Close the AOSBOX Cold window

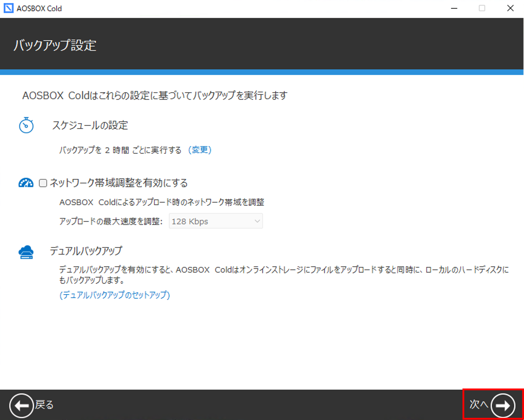point(510,8)
